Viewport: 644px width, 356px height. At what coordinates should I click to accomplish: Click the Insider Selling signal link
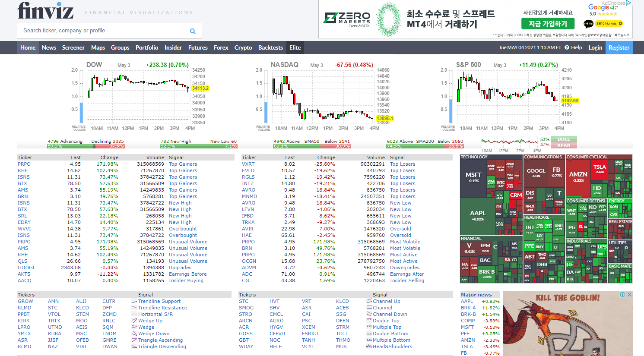click(x=407, y=280)
